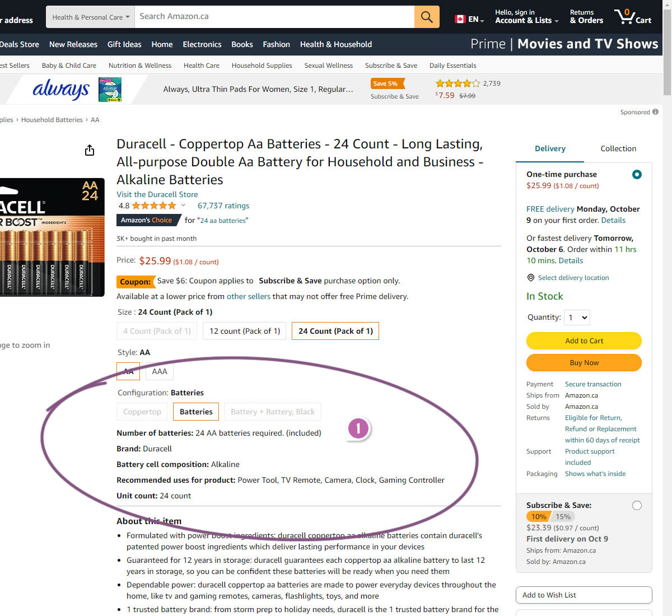The height and width of the screenshot is (616, 672).
Task: Click the location pin delivery icon
Action: [x=531, y=278]
